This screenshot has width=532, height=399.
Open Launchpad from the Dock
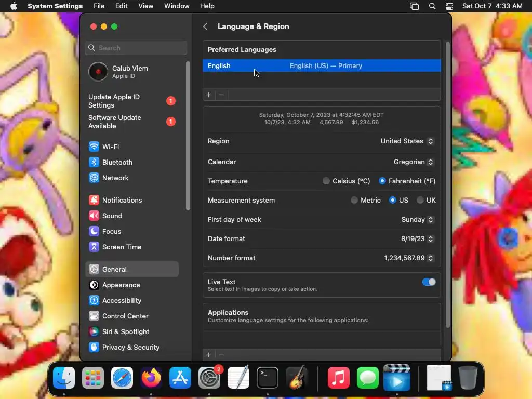(x=93, y=378)
